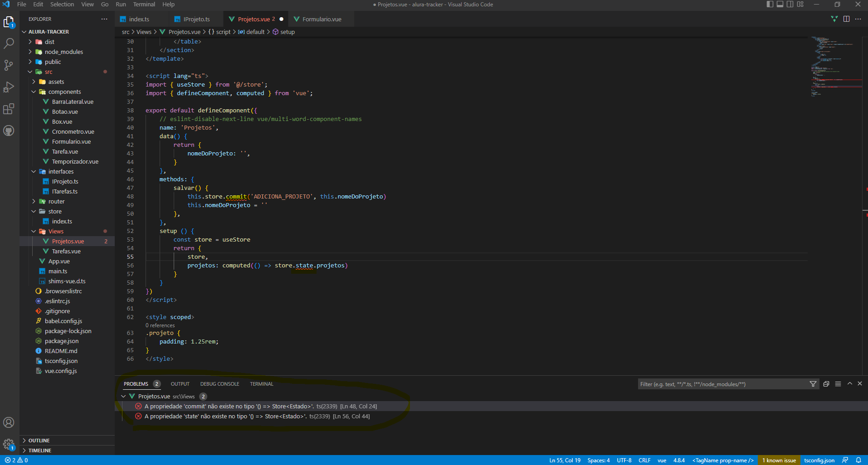Open the GitHub view icon
Viewport: 868px width, 465px height.
[x=9, y=131]
